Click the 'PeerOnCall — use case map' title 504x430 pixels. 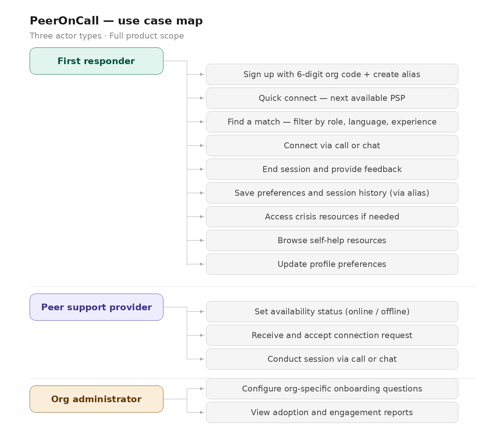tap(116, 21)
